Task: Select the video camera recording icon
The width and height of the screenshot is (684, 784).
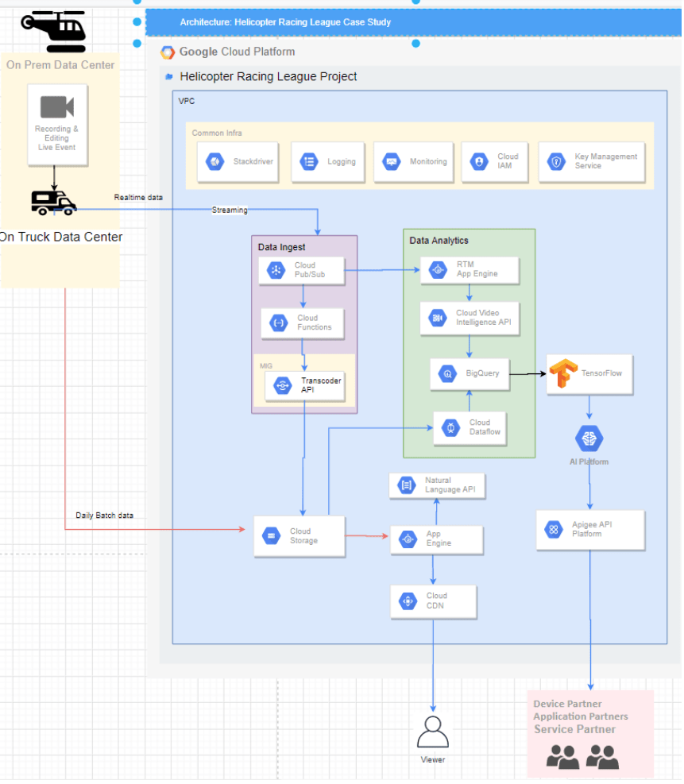Action: tap(57, 106)
